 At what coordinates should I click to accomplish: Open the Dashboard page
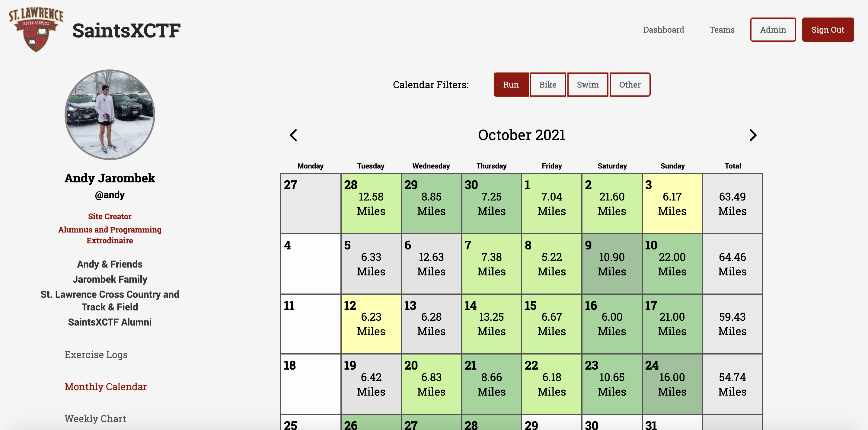point(663,30)
